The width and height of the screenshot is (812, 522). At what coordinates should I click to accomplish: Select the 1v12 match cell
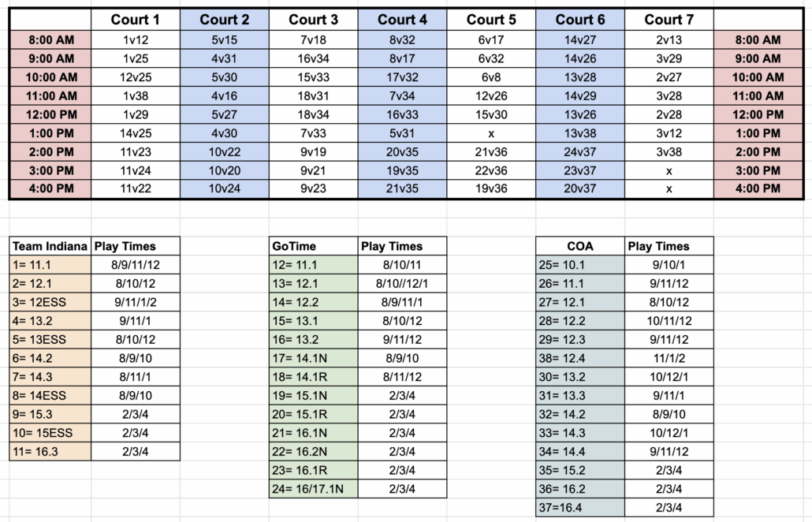pyautogui.click(x=135, y=39)
